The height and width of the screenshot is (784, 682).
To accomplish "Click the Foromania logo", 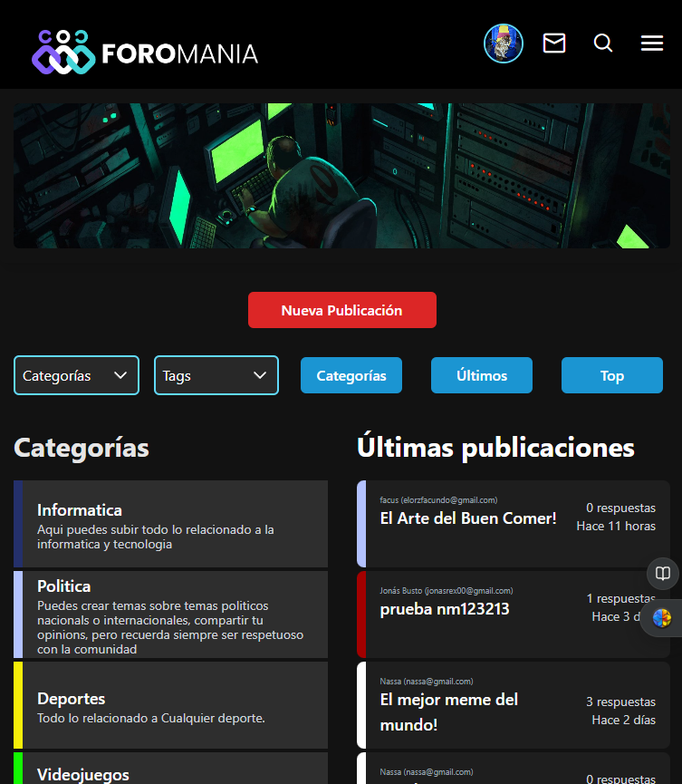I will (144, 52).
